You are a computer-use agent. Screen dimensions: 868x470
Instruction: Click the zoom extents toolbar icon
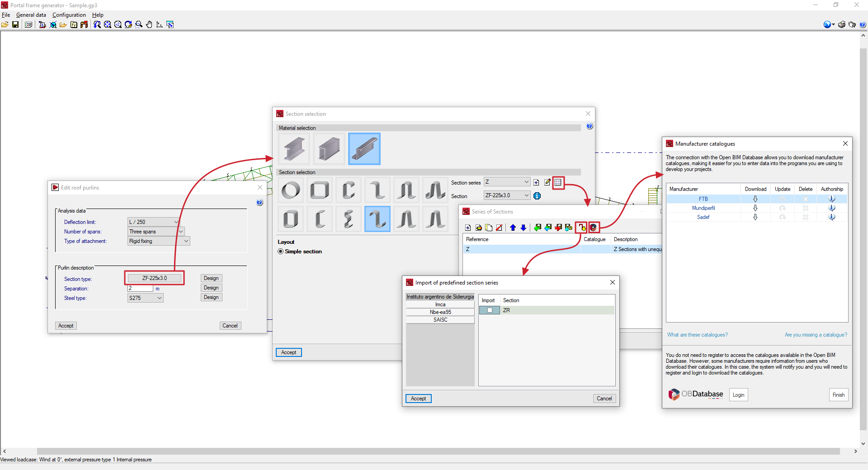108,24
